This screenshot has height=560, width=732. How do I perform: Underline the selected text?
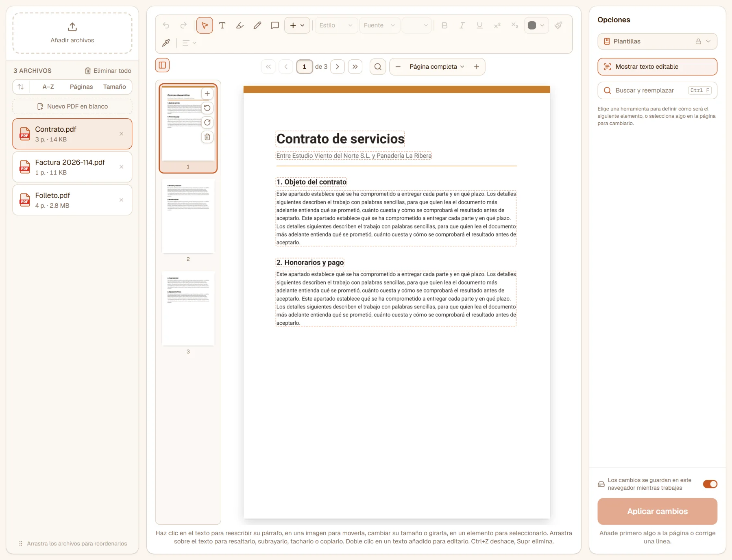click(479, 26)
